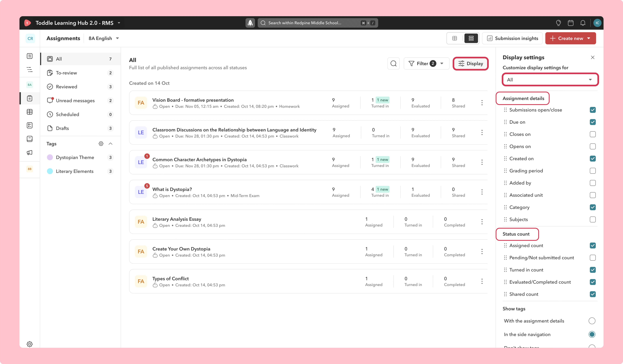Open the gradebook grid icon in left rail
Viewport: 623px width, 364px height.
[30, 112]
